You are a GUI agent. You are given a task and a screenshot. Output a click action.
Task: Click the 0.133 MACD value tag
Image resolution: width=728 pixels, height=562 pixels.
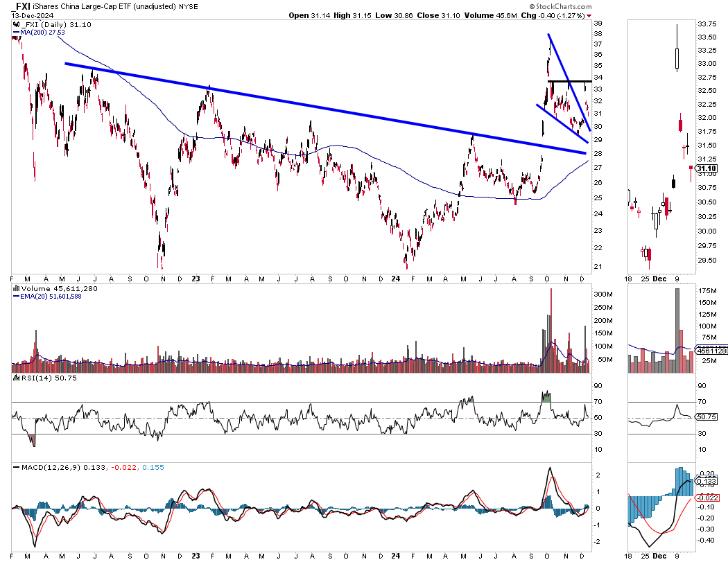(x=707, y=481)
